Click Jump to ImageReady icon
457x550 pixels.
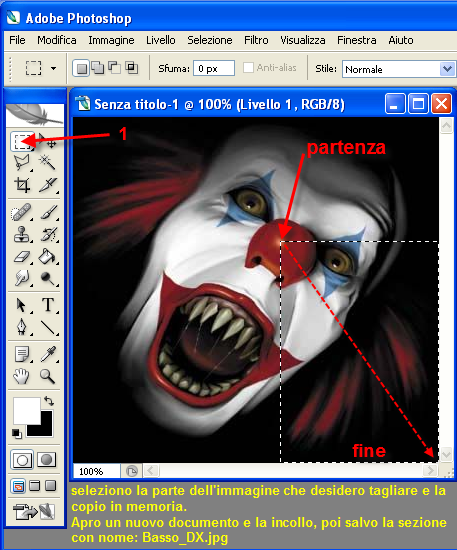pos(34,512)
